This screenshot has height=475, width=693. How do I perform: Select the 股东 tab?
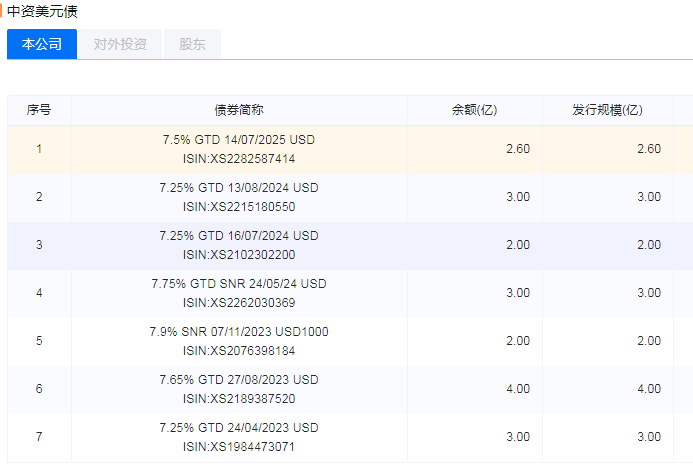click(192, 44)
